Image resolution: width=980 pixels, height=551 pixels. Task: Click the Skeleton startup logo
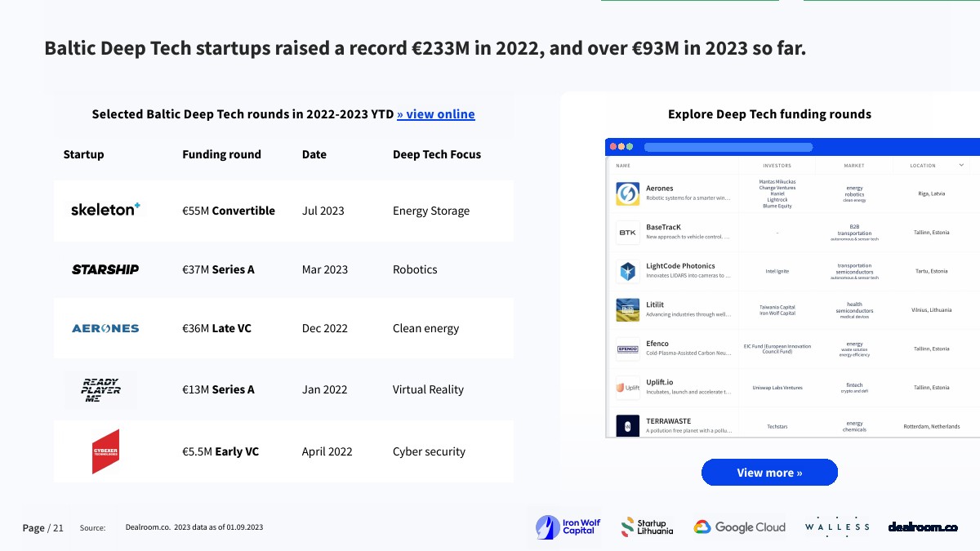click(105, 210)
